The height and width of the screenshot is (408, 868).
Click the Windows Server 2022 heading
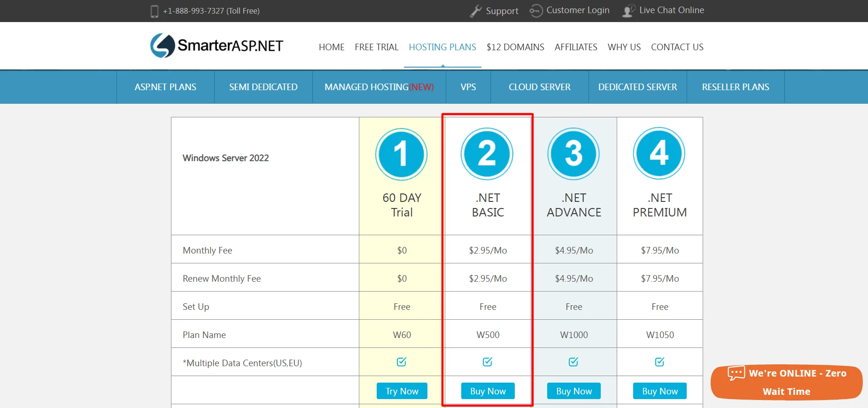click(226, 158)
